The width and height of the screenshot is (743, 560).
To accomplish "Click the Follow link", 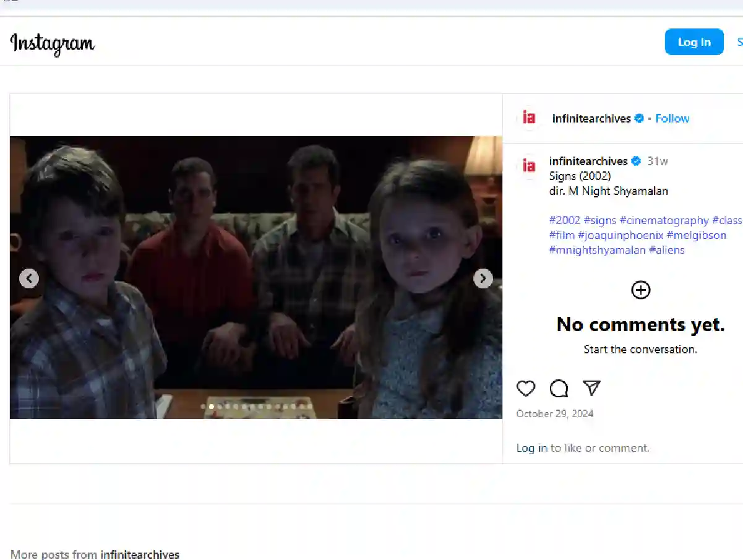I will pos(672,118).
